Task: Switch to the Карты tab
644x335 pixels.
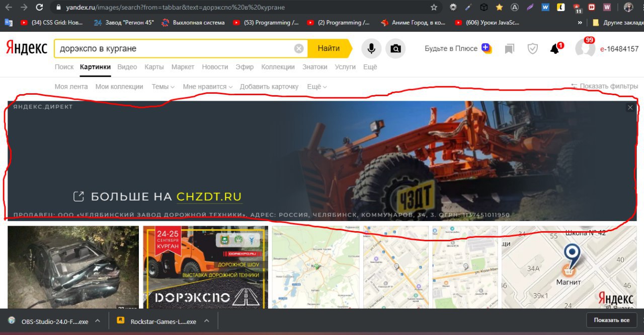Action: (x=154, y=66)
